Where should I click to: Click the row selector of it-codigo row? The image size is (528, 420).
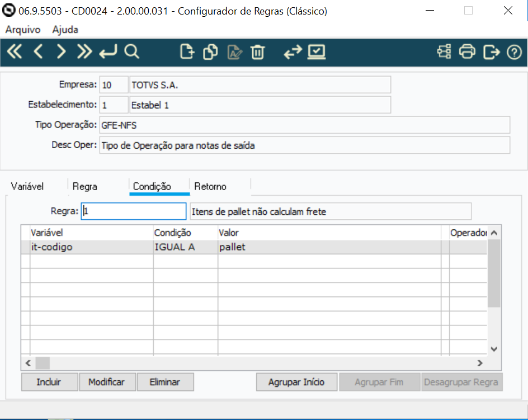click(26, 247)
